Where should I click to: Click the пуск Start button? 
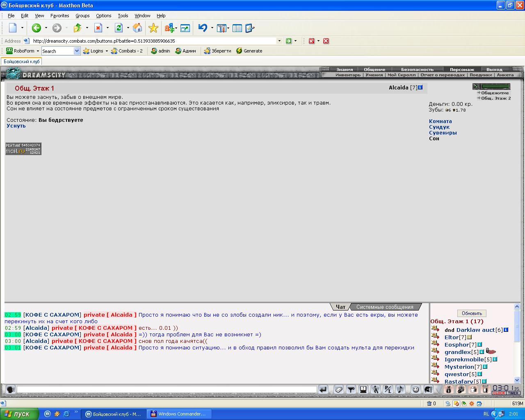[19, 414]
